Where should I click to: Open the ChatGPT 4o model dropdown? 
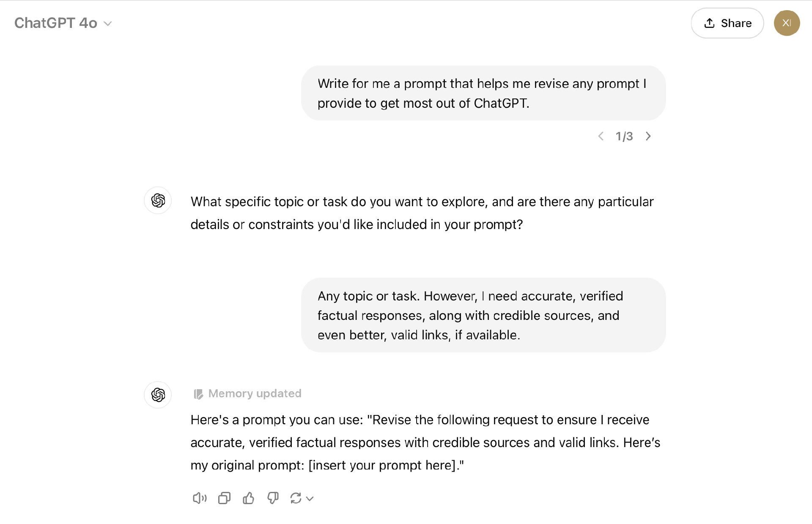63,23
